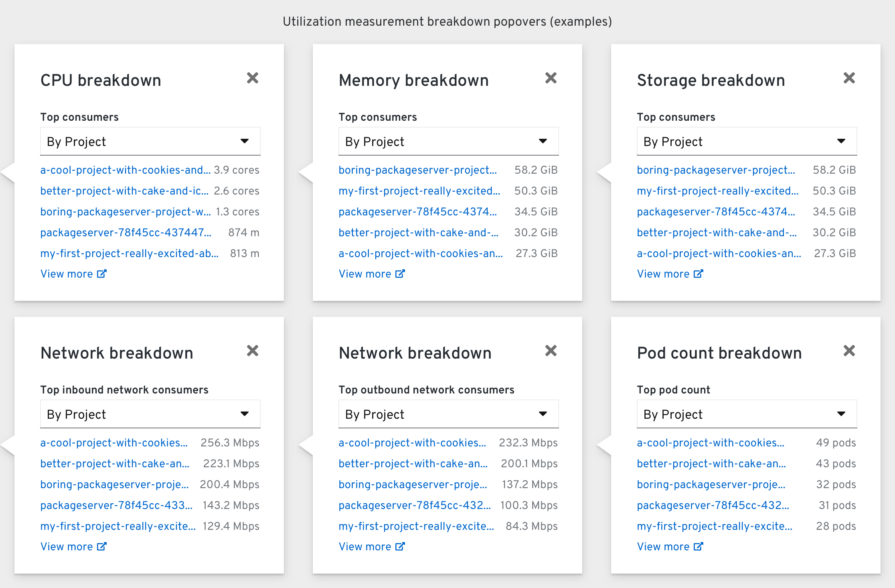The image size is (895, 588).
Task: Expand By Project dropdown under Top outbound network consumers
Action: (x=449, y=414)
